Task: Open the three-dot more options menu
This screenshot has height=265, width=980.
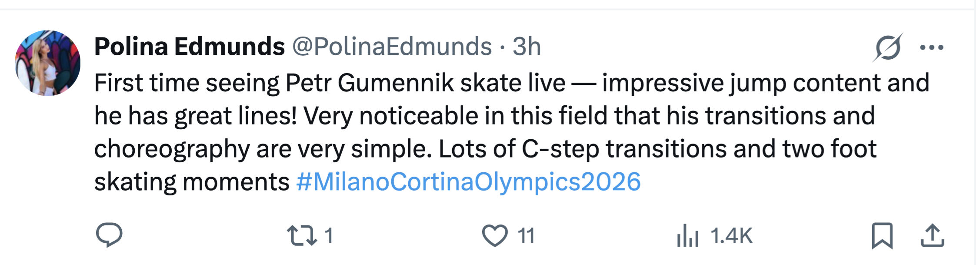Action: point(932,47)
